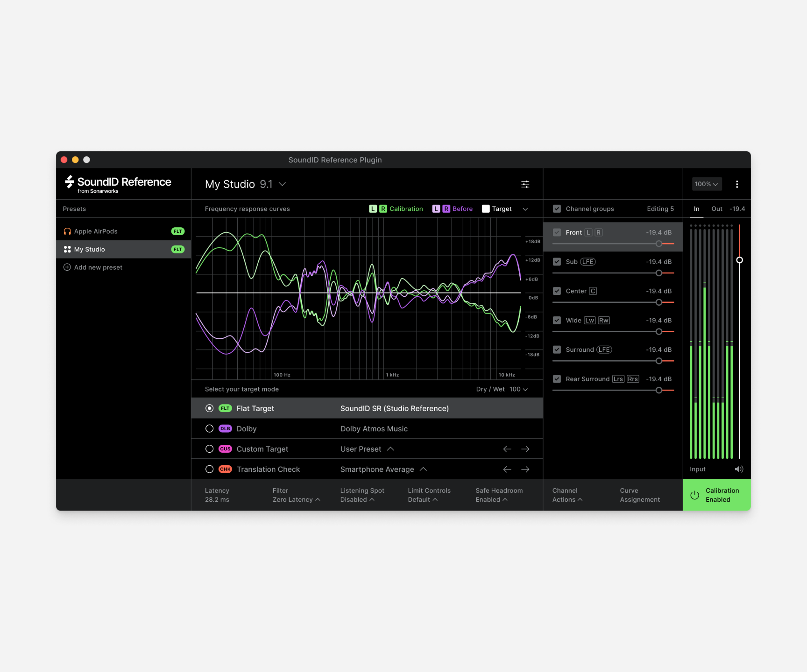Click the Before legend label
The width and height of the screenshot is (807, 672).
[x=462, y=209]
